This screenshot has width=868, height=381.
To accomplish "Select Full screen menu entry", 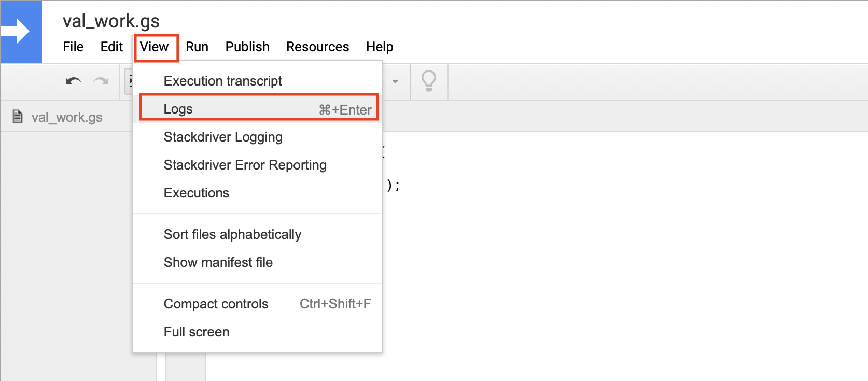I will [x=258, y=332].
